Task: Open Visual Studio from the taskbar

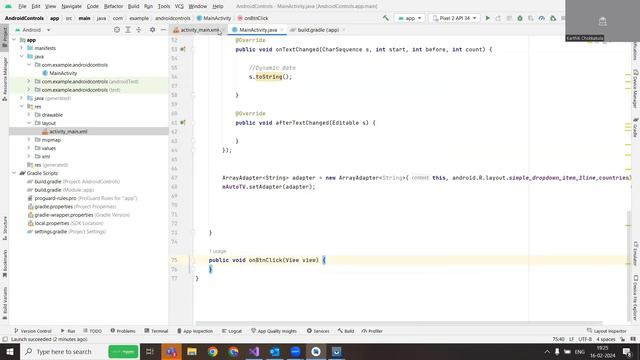Action: (254, 351)
